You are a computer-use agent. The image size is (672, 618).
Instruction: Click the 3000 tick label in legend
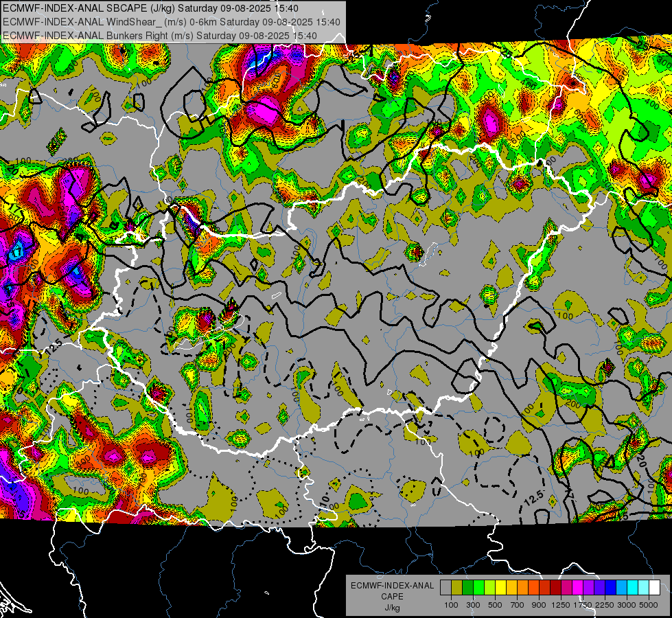(627, 605)
